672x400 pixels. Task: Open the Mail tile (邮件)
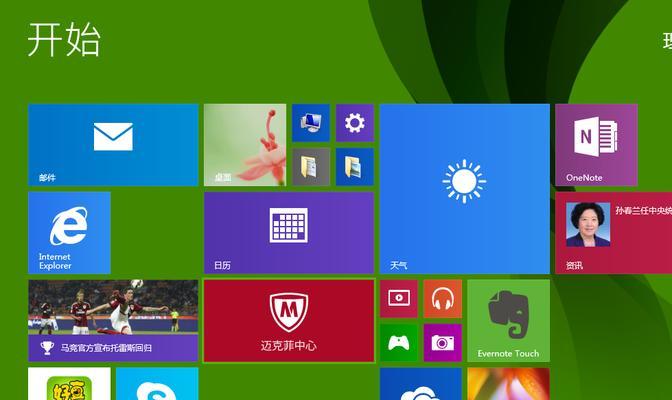(113, 145)
